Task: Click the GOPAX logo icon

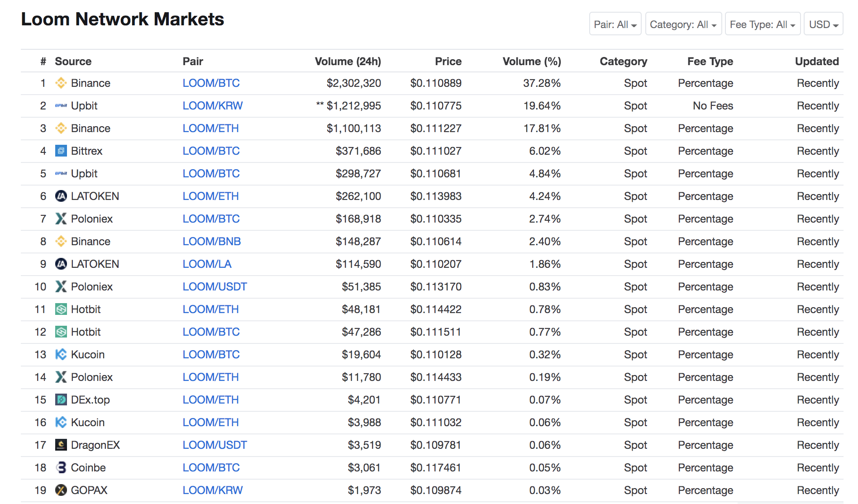Action: 61,490
